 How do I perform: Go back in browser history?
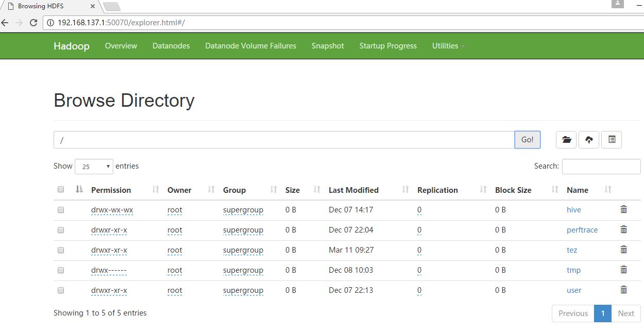pyautogui.click(x=5, y=23)
